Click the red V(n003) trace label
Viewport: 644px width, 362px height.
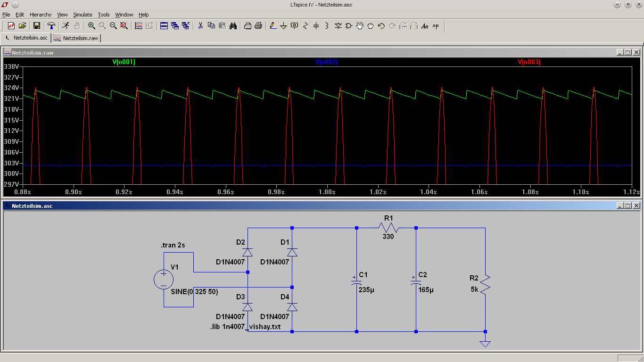(x=529, y=62)
